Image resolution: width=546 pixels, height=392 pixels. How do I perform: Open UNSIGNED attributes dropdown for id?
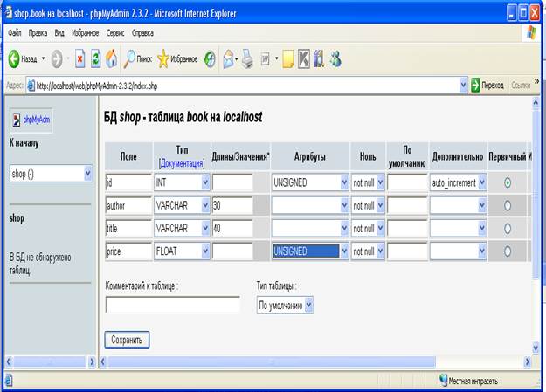[x=310, y=182]
